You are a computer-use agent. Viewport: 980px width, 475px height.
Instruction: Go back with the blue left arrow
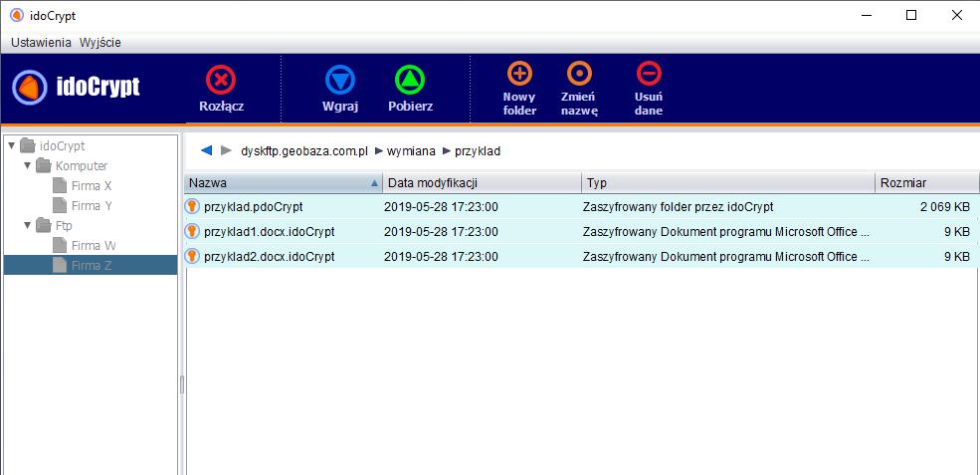click(x=207, y=150)
